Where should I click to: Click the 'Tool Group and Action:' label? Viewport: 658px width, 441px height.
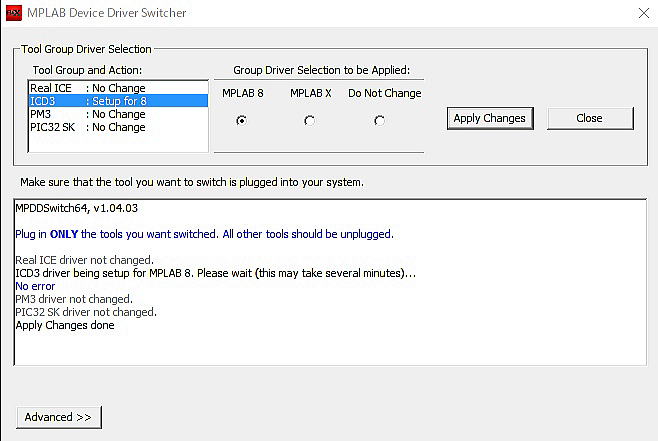click(x=87, y=70)
